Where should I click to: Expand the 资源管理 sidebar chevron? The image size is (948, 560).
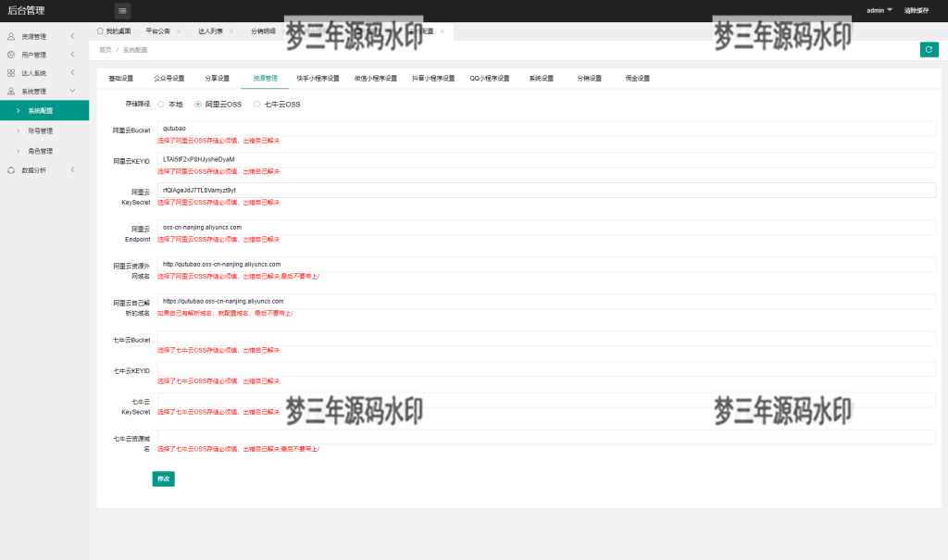point(72,36)
